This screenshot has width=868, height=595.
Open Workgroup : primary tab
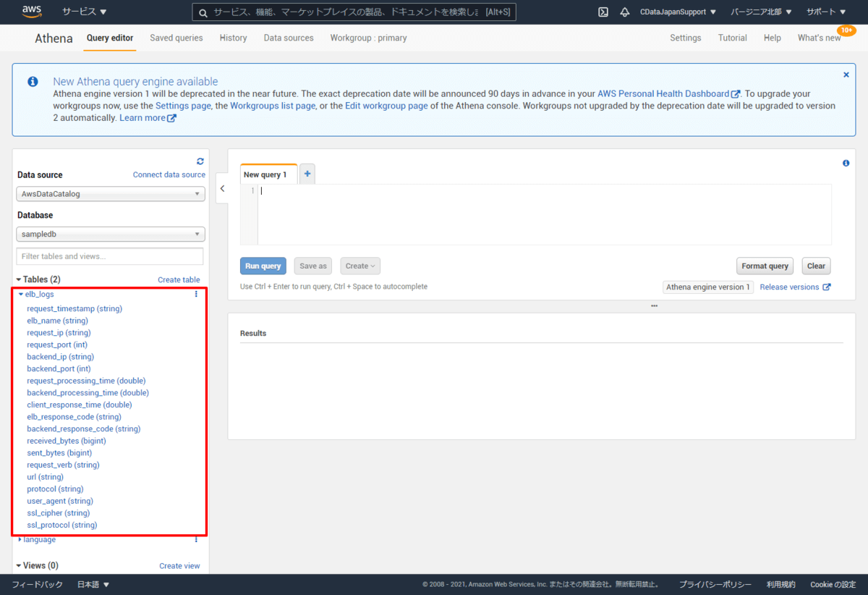coord(368,38)
